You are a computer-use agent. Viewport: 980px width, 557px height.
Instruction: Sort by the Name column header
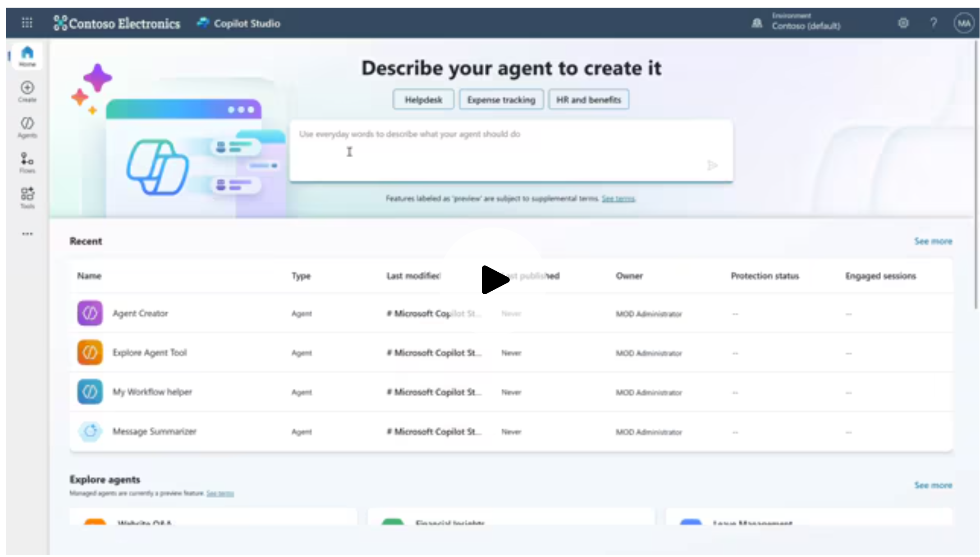89,276
